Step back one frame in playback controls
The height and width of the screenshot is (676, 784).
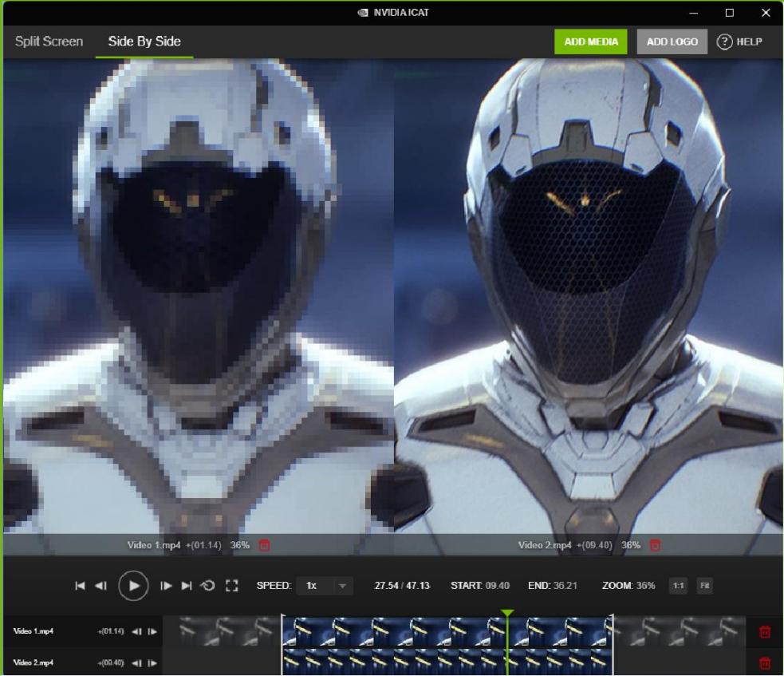pyautogui.click(x=100, y=586)
